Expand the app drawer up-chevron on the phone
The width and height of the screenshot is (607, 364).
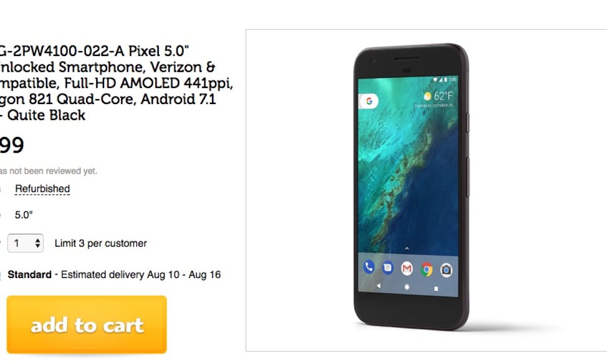pos(407,248)
